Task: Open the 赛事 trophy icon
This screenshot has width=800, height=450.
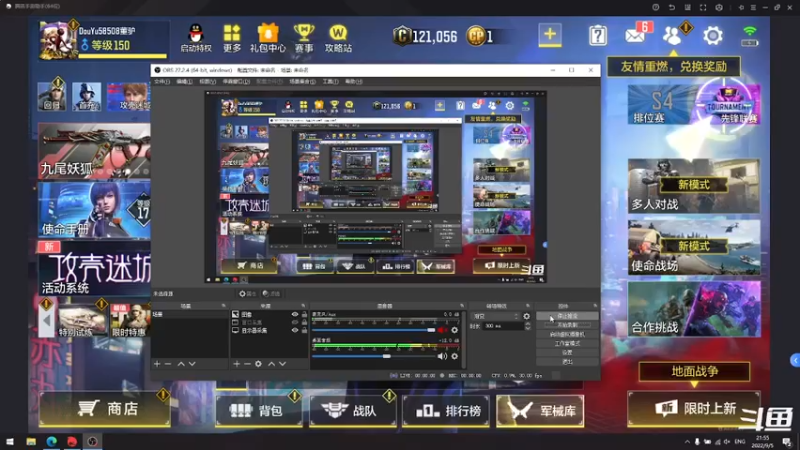Action: point(304,38)
